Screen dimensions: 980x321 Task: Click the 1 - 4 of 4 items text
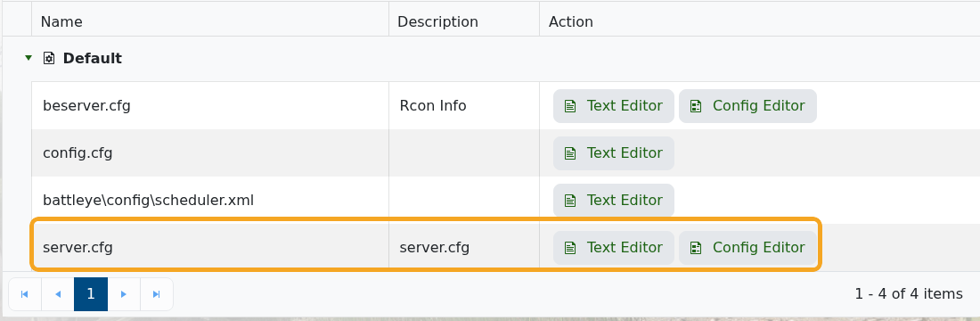(x=909, y=293)
